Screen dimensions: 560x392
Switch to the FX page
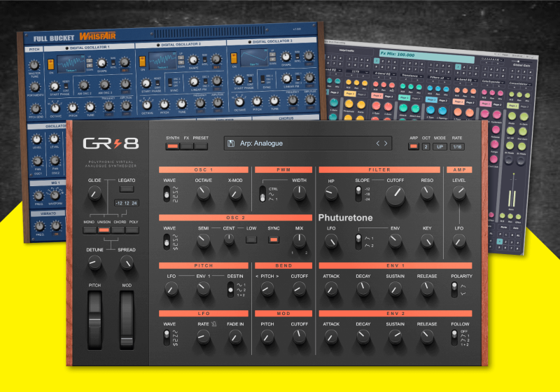tap(187, 146)
